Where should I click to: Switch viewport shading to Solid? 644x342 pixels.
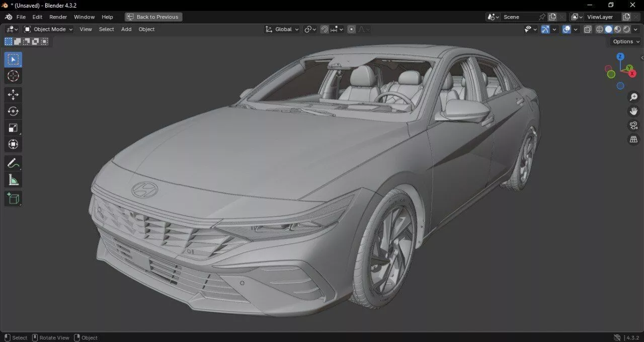(x=608, y=29)
